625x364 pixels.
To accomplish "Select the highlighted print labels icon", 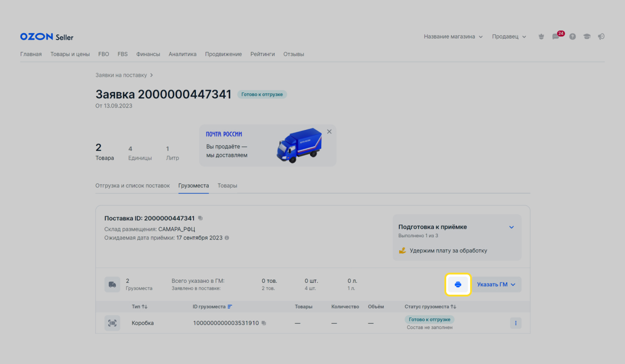I will pos(458,284).
